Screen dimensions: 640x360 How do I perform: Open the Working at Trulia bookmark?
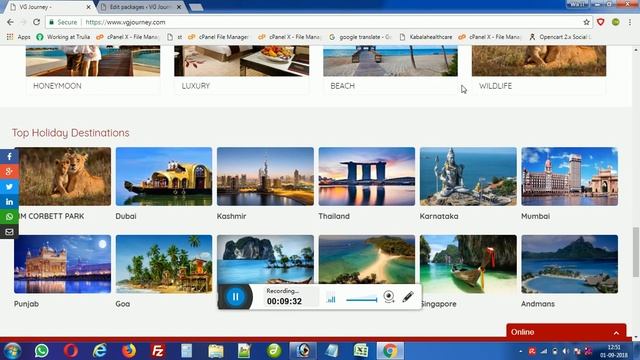(63, 37)
